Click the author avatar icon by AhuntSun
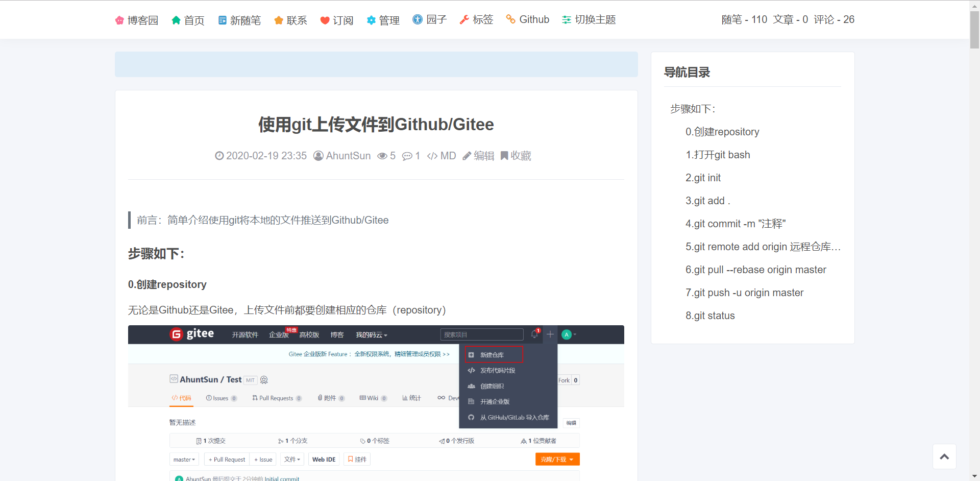The image size is (980, 481). point(318,156)
